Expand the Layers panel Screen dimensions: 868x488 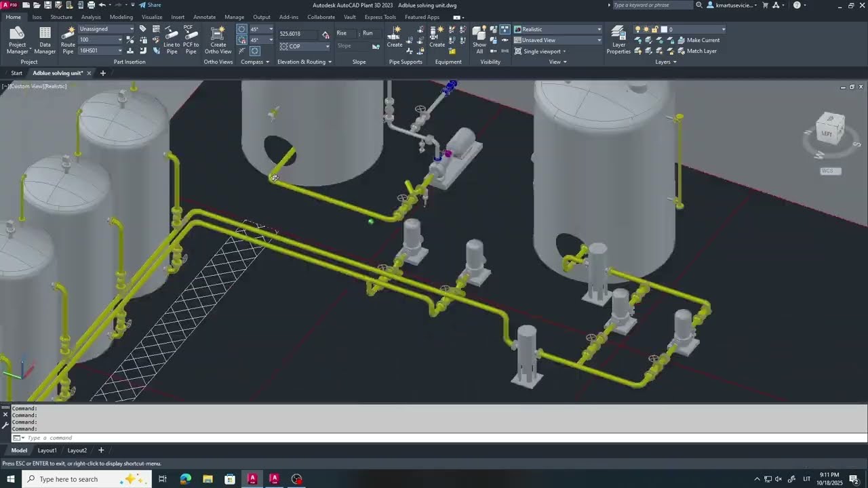pos(665,62)
